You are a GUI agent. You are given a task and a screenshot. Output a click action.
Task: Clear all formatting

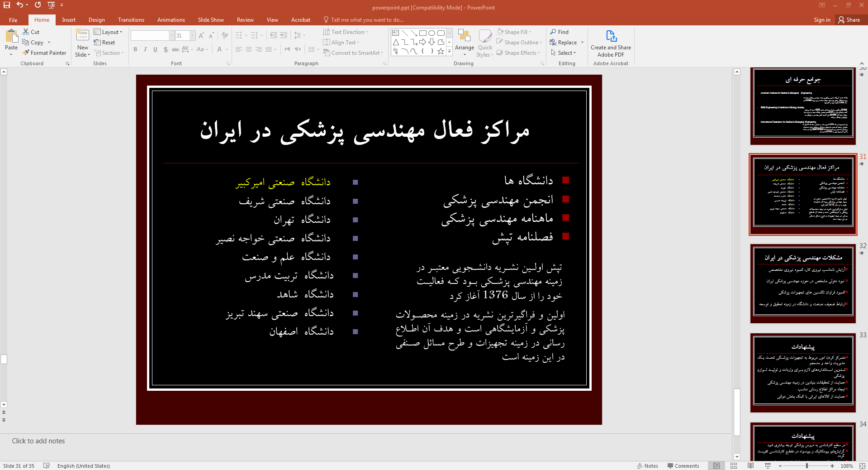tap(225, 35)
